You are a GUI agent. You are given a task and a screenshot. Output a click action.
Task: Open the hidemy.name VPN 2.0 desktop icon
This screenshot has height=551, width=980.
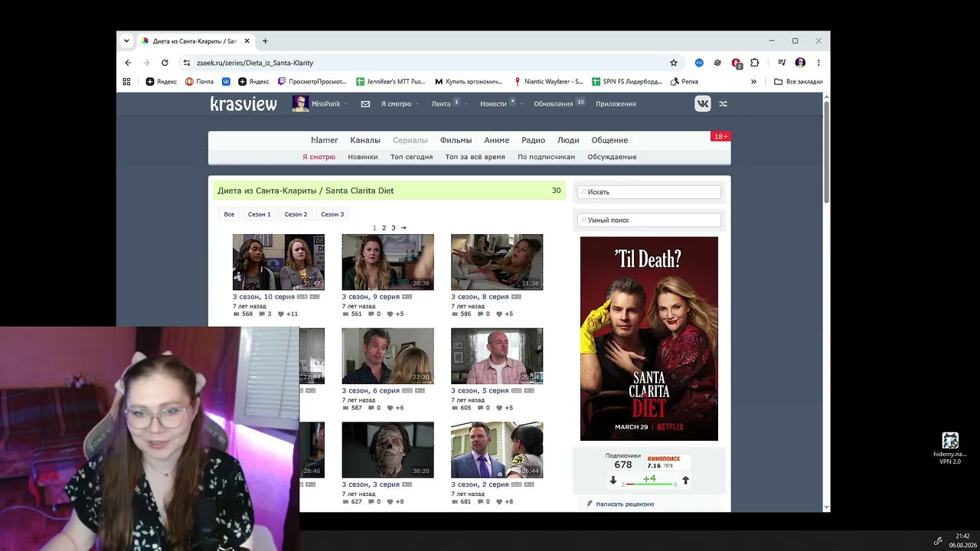point(950,448)
